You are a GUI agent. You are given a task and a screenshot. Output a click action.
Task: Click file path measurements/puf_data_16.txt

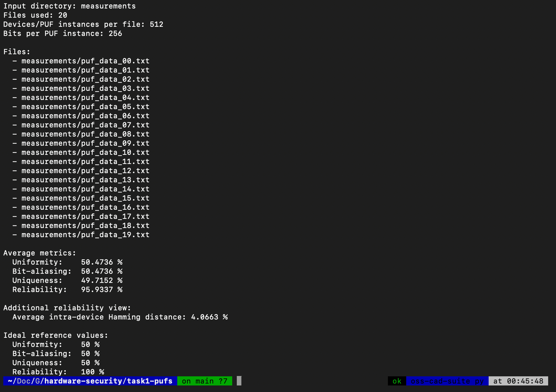85,207
